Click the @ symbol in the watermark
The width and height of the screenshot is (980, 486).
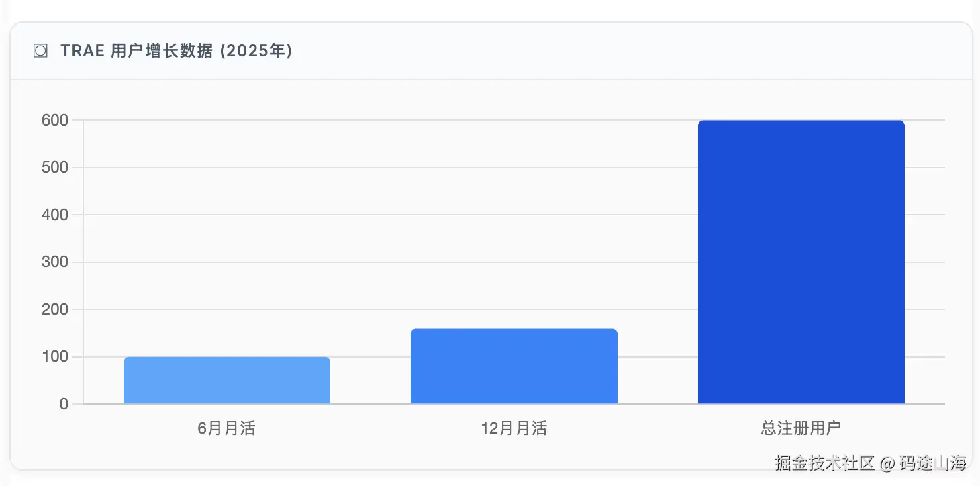[x=887, y=463]
